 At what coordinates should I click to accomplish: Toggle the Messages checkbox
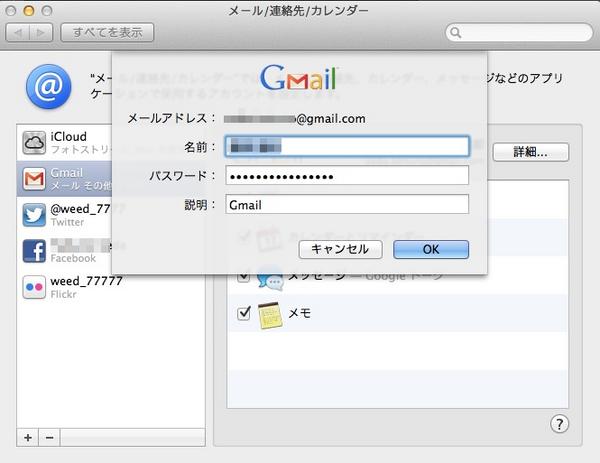pos(244,276)
